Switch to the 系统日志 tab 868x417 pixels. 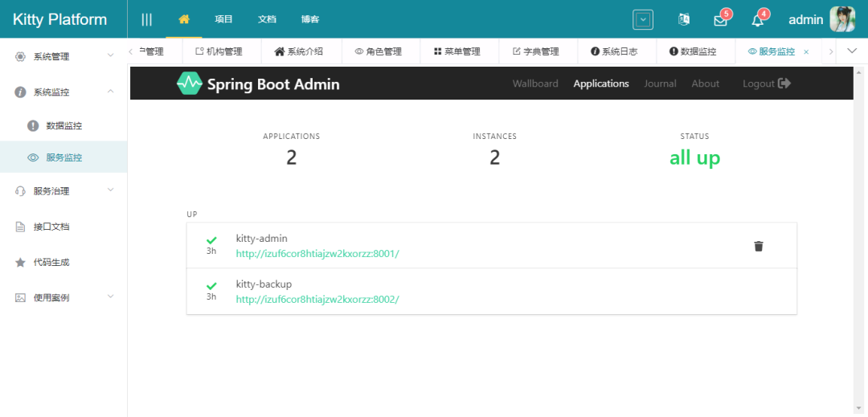616,51
